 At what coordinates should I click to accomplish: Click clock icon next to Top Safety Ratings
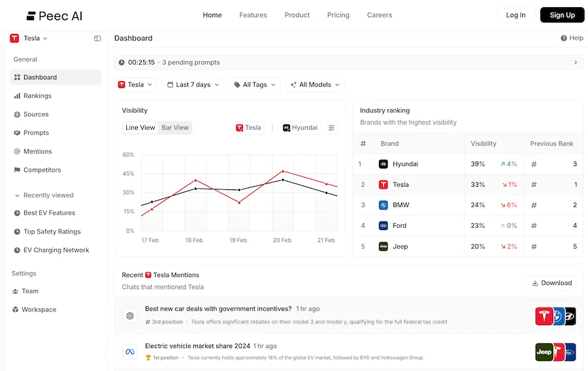click(17, 232)
